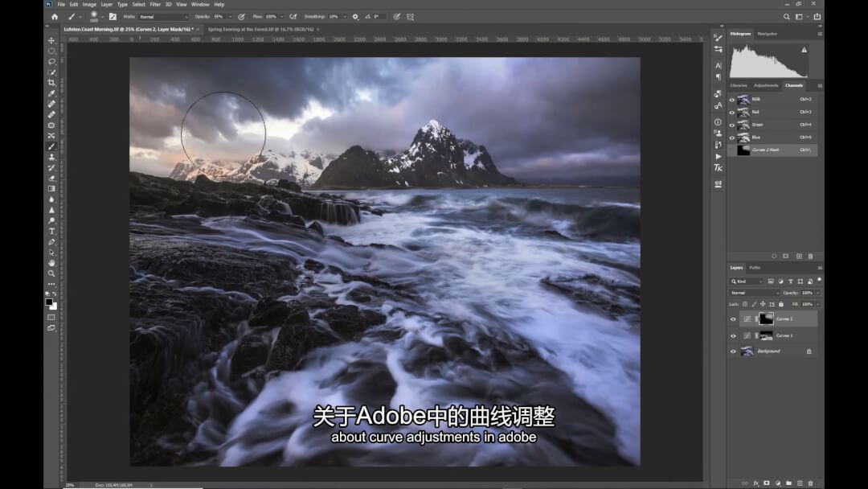868x489 pixels.
Task: Load channel as selection icon
Action: point(774,256)
